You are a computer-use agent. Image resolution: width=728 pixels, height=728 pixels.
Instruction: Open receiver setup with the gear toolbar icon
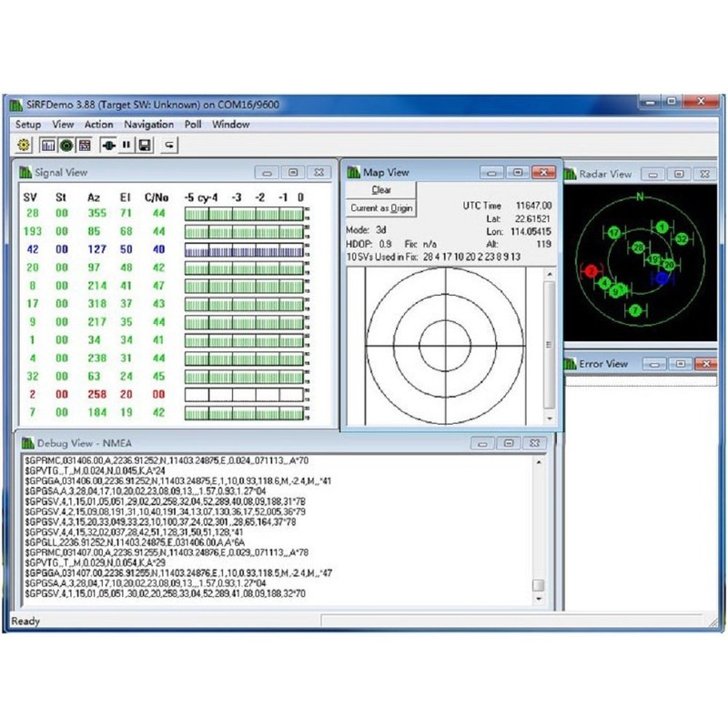tap(21, 145)
